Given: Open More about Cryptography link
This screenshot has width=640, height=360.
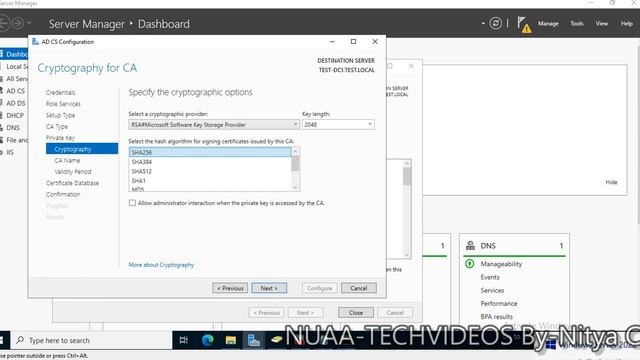Looking at the screenshot, I should coord(161,265).
